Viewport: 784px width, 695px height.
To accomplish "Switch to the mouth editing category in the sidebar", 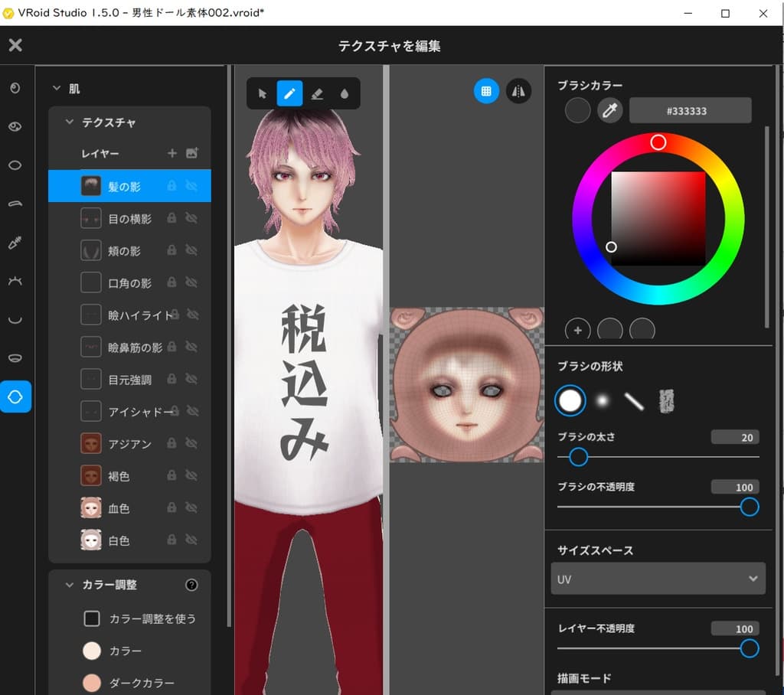I will point(17,357).
